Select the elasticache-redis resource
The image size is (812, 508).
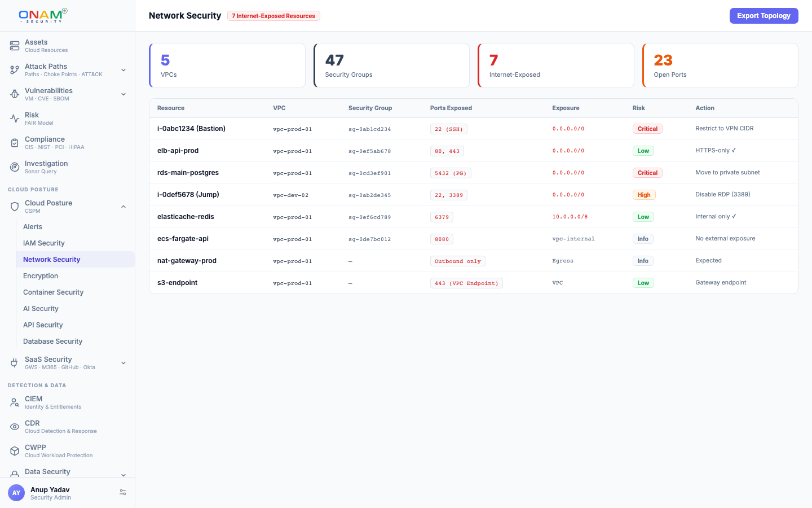[x=186, y=217]
